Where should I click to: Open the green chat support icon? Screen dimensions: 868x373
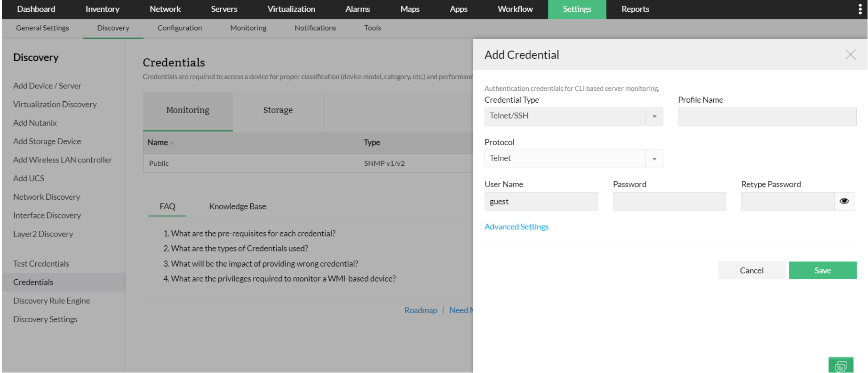[841, 365]
